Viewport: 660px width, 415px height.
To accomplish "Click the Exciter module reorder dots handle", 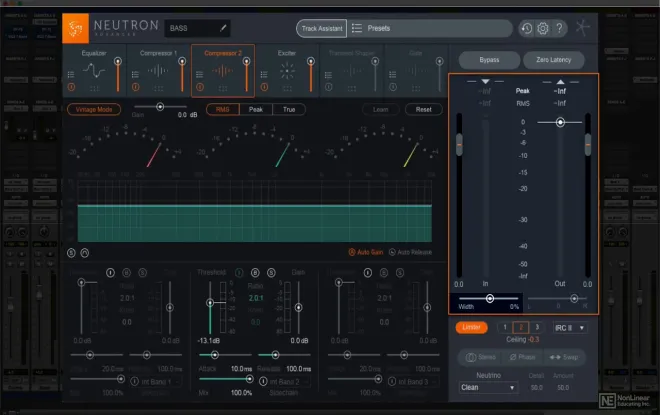I will (287, 88).
